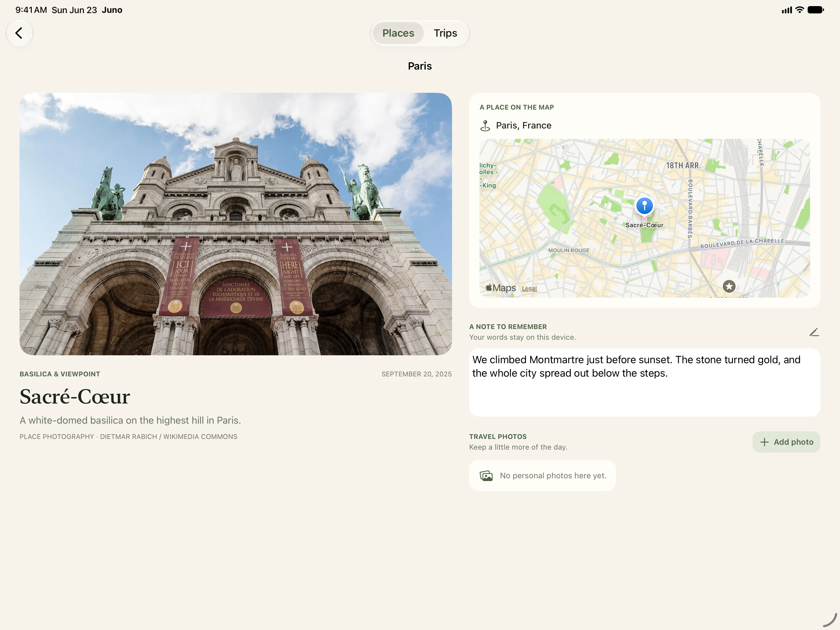Click 'Your words stay on this device.' text
The width and height of the screenshot is (840, 630).
coord(522,337)
